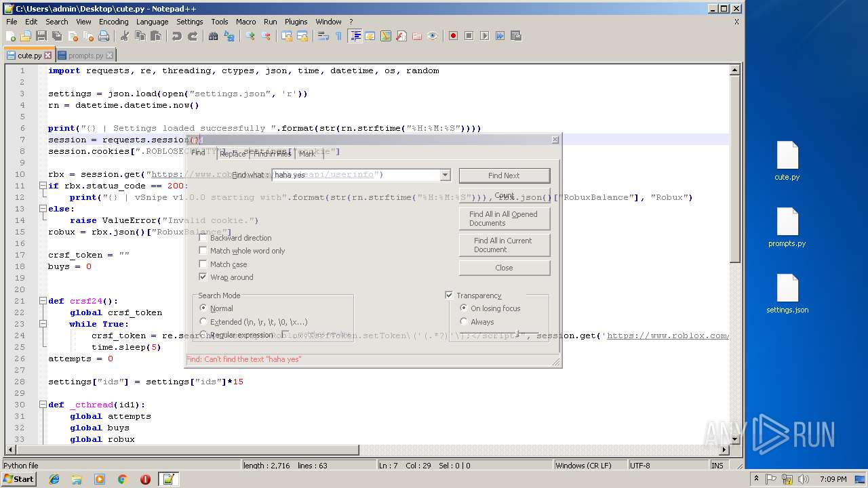Uncheck the Wrap around option
This screenshot has height=488, width=868.
[x=203, y=277]
